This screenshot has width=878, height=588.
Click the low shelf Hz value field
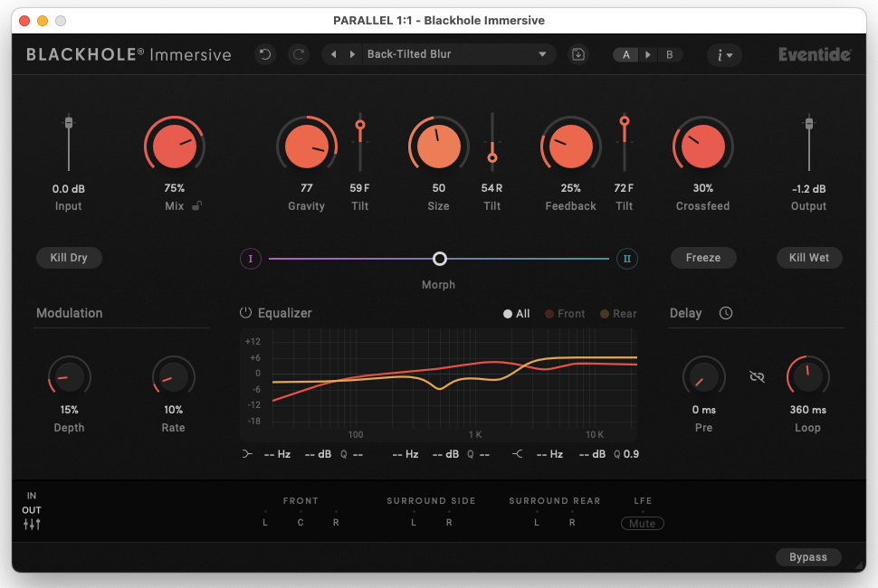[277, 454]
